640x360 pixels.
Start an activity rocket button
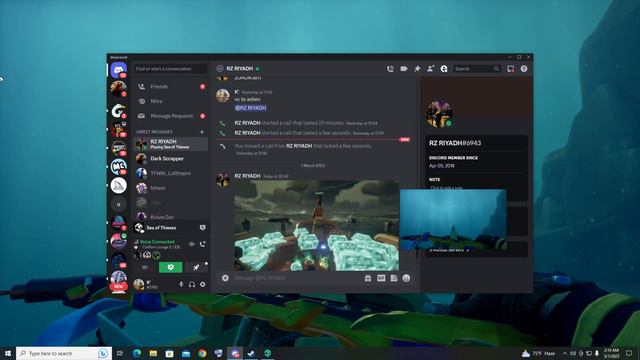[196, 267]
